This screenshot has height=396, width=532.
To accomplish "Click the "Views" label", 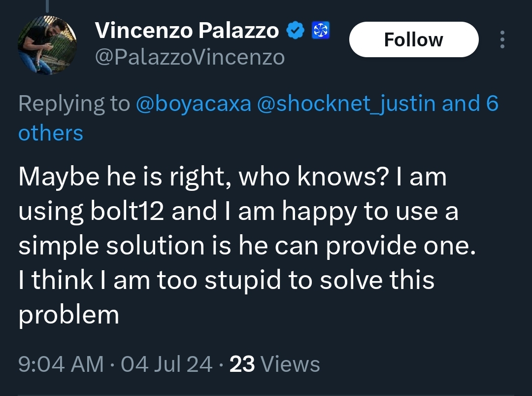I will coord(290,364).
